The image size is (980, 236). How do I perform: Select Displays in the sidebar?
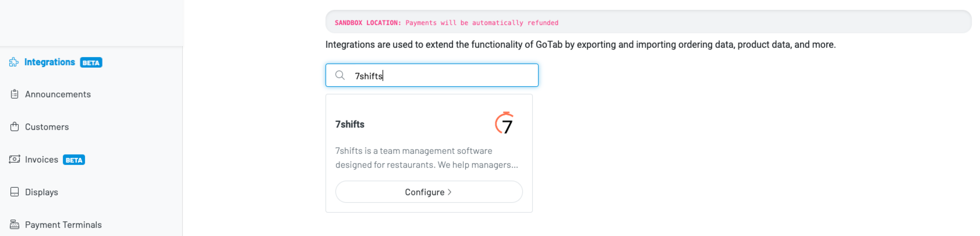(41, 192)
